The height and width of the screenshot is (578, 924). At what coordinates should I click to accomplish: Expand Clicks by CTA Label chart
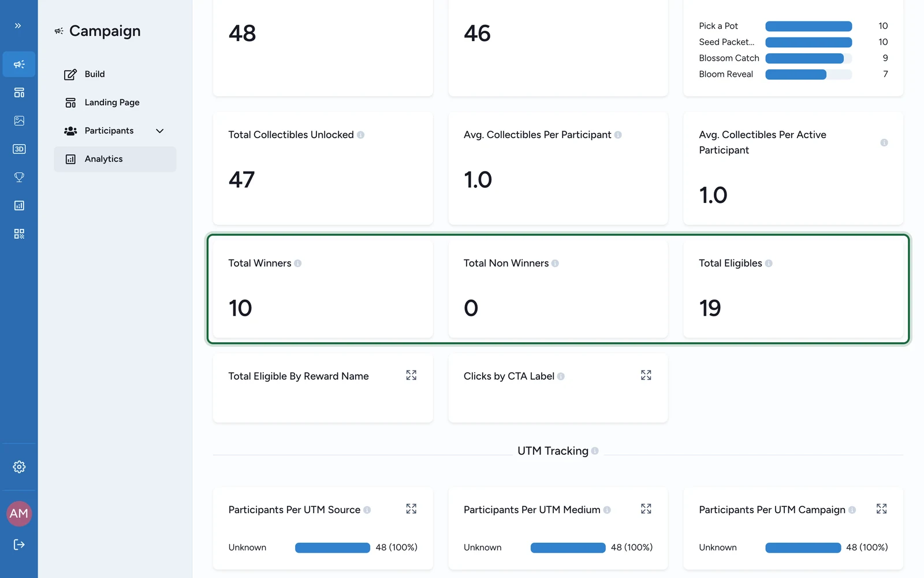click(646, 375)
